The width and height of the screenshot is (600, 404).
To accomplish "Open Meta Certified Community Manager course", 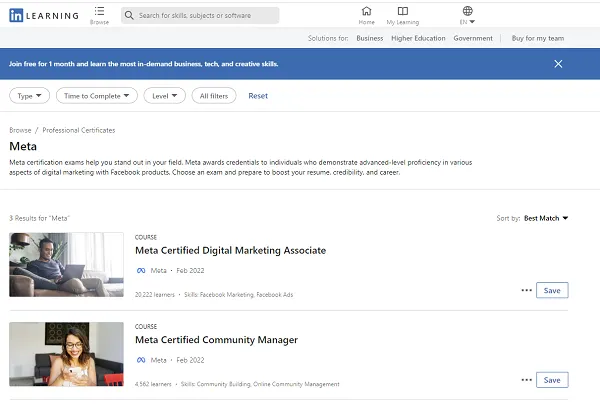I will coord(216,340).
